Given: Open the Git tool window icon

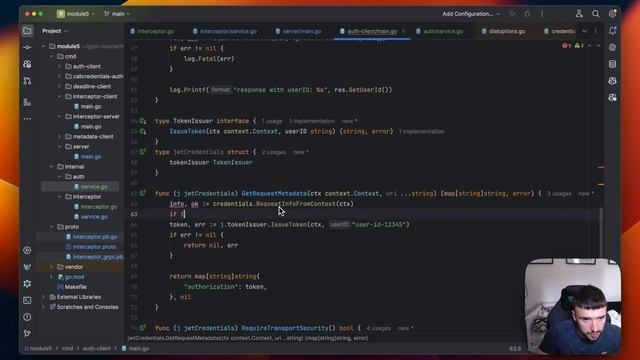Looking at the screenshot, I should click(27, 334).
